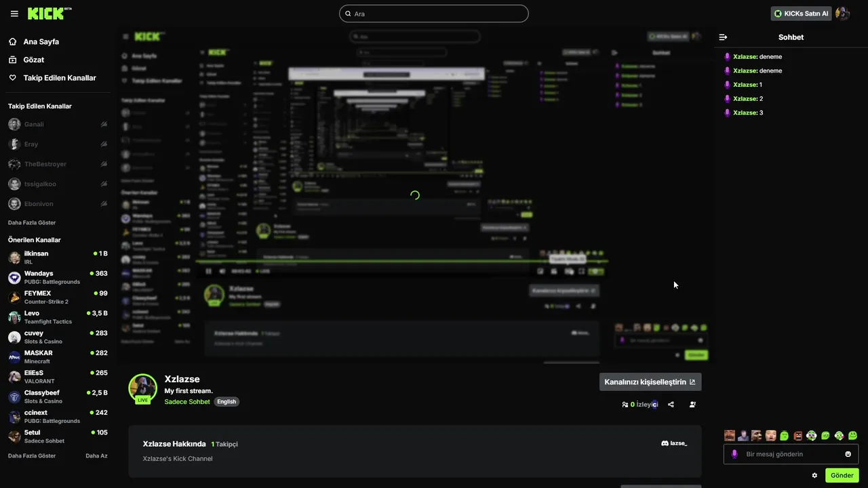Click 1 Takipçi follower count
The image size is (868, 488).
coord(224,444)
